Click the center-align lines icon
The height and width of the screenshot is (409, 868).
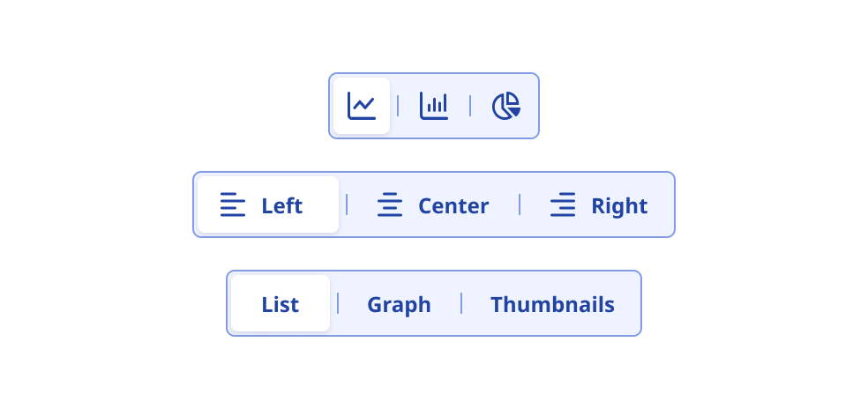pyautogui.click(x=390, y=205)
